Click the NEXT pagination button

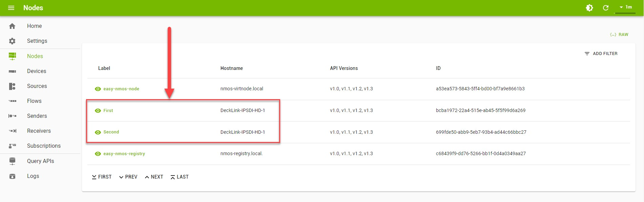pyautogui.click(x=154, y=177)
